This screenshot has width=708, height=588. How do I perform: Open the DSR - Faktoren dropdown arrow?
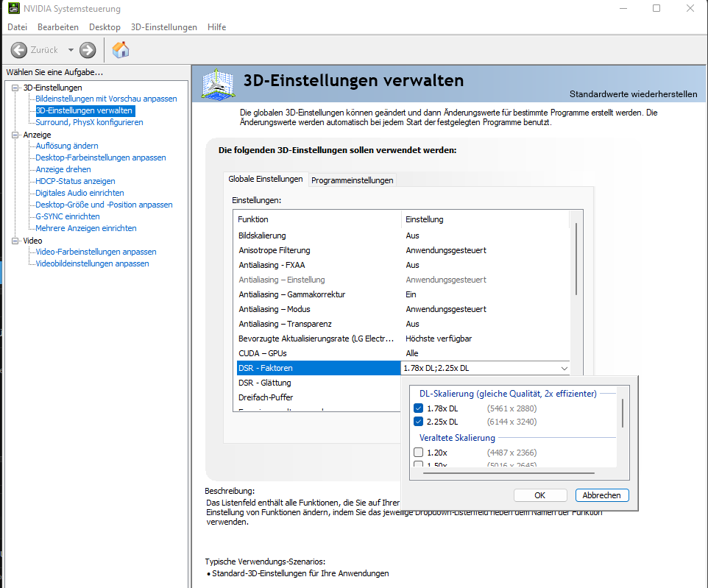(x=564, y=368)
